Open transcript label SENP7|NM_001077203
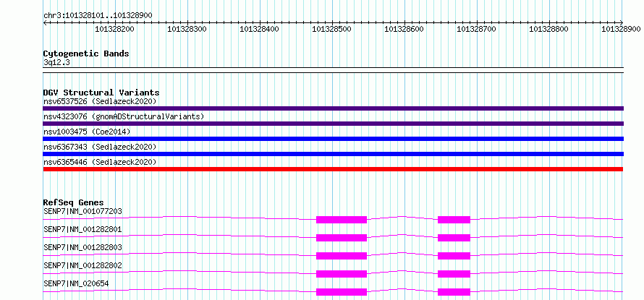 click(x=82, y=211)
